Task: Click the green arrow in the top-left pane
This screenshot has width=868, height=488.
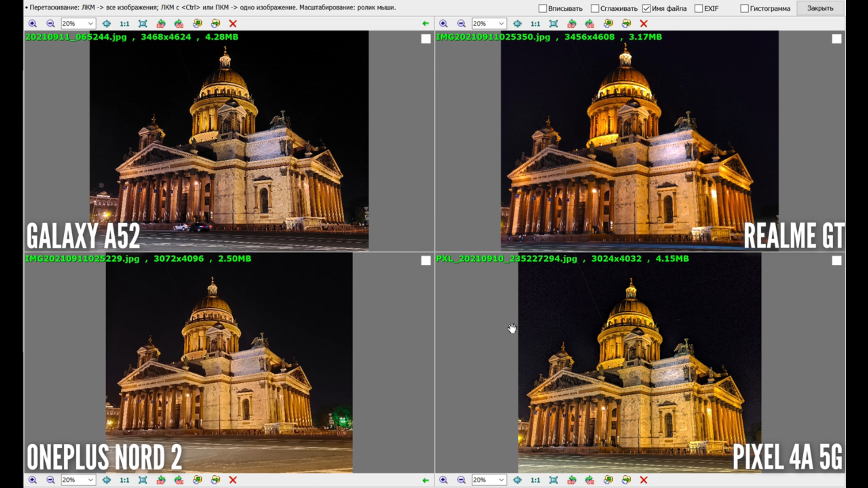Action: coord(425,23)
